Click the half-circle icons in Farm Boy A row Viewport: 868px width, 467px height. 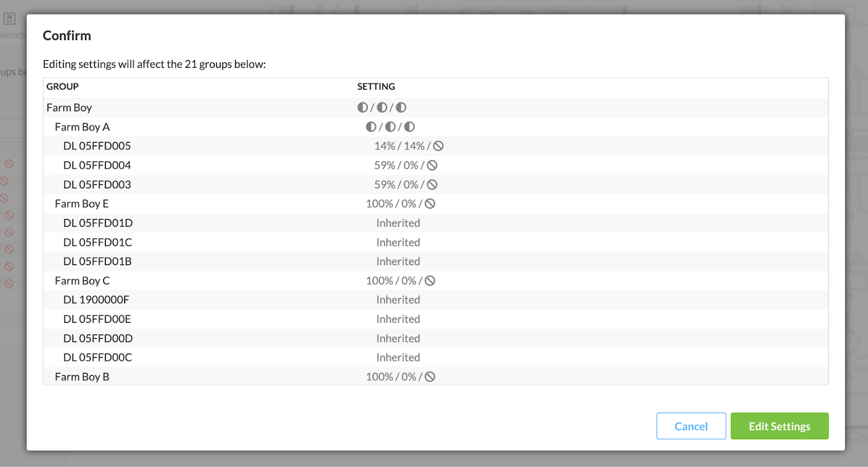click(390, 127)
